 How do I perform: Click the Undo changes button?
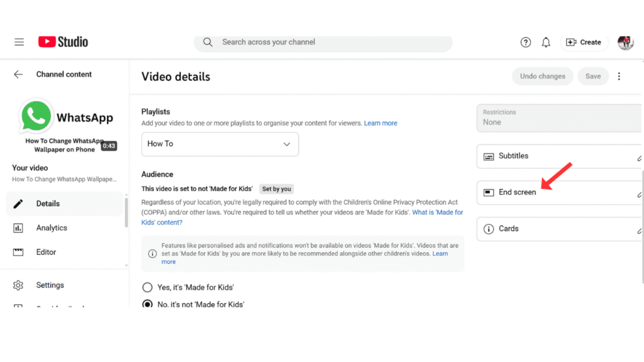pyautogui.click(x=543, y=76)
